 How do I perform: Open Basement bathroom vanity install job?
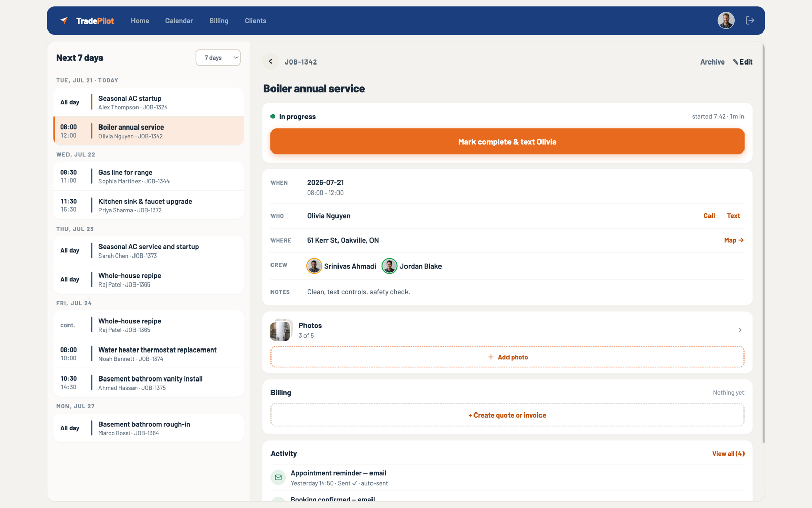click(149, 383)
